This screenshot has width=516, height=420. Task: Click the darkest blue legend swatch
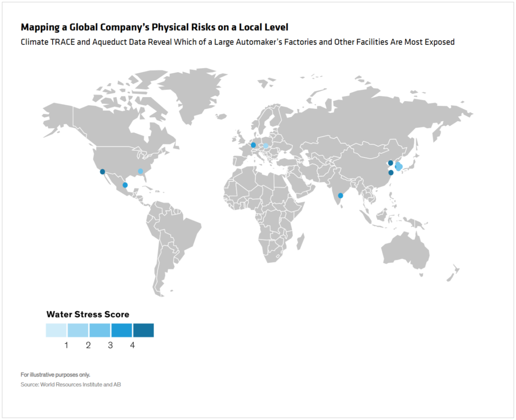click(x=144, y=330)
